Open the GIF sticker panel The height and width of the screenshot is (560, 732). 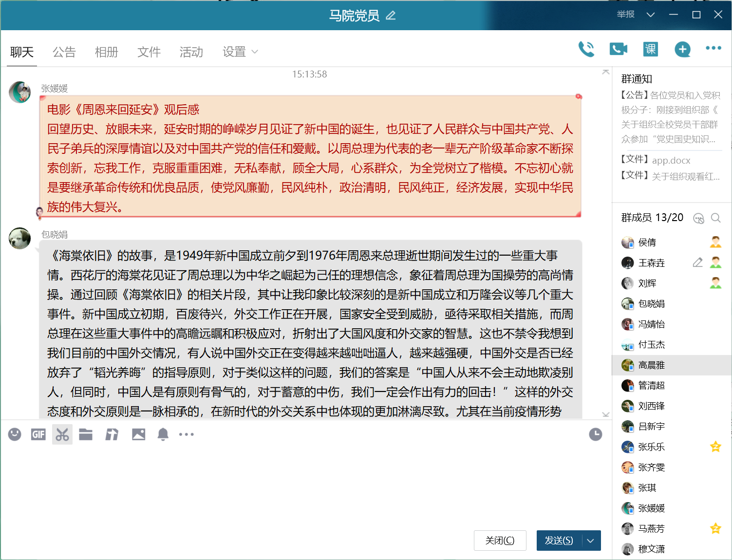tap(38, 434)
